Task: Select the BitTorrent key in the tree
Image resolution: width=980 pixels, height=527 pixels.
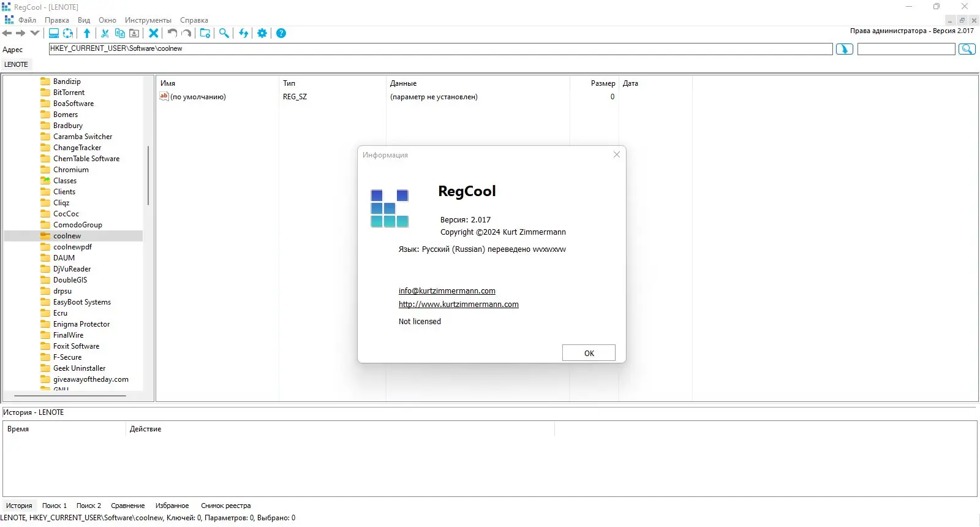Action: 69,93
